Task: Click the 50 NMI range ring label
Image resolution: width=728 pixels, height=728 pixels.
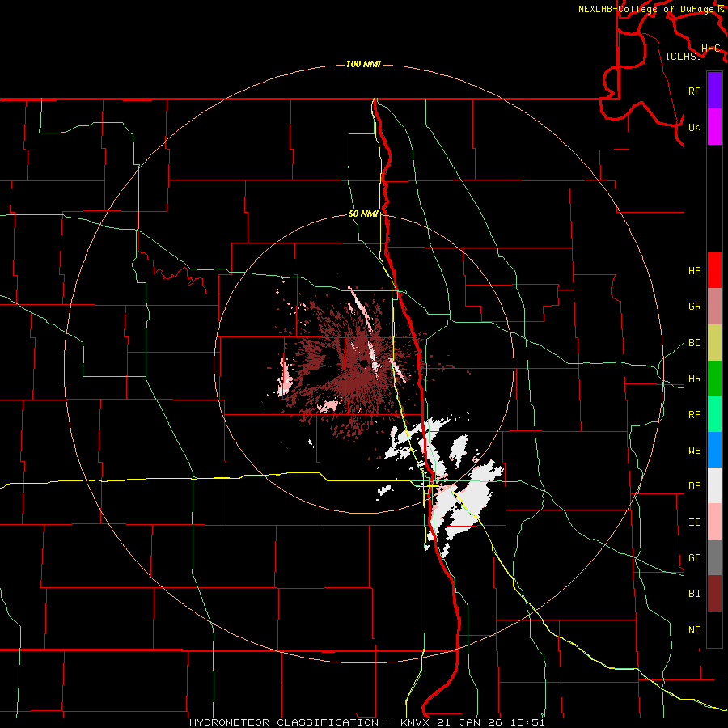Action: click(x=363, y=214)
